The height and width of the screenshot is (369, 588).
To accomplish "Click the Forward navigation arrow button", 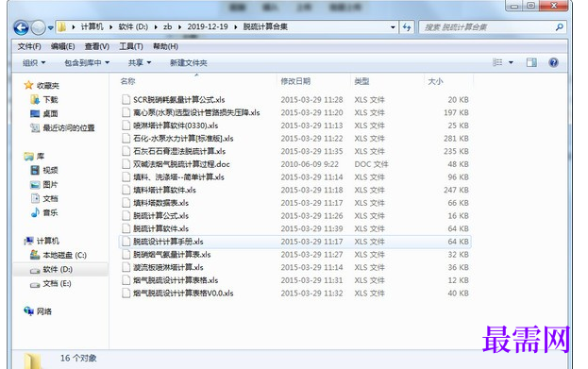I will [39, 27].
